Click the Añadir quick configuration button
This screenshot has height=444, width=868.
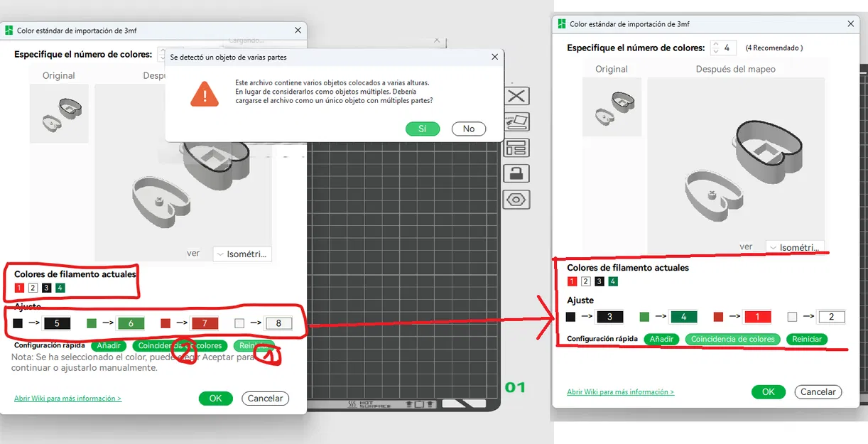661,339
